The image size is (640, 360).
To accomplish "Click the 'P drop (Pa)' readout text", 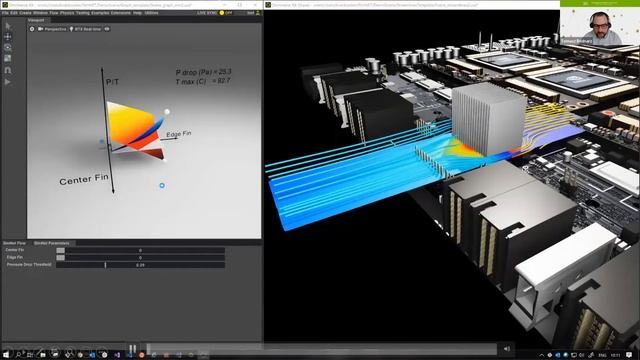I will 203,72.
